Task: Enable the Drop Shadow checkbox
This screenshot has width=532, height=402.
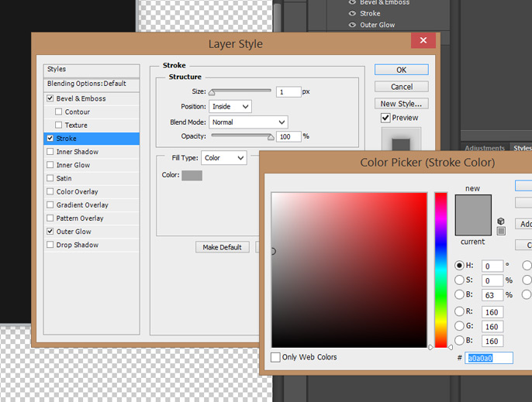Action: coord(50,245)
